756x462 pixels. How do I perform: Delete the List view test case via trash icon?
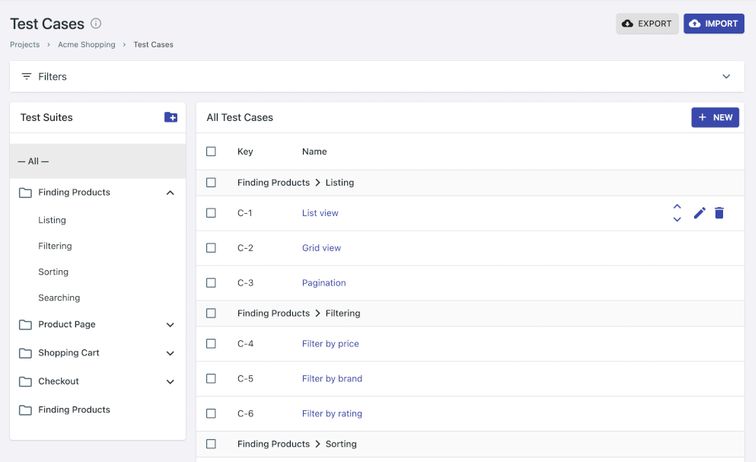pyautogui.click(x=719, y=213)
